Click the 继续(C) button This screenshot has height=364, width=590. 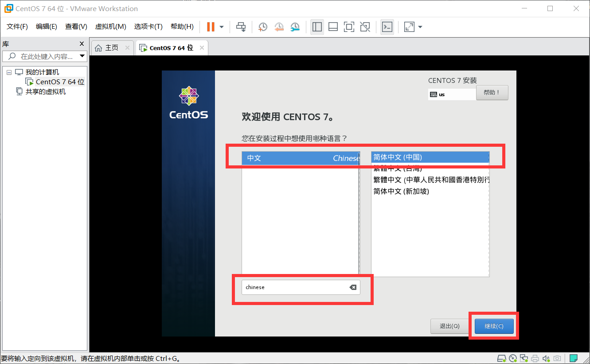494,326
